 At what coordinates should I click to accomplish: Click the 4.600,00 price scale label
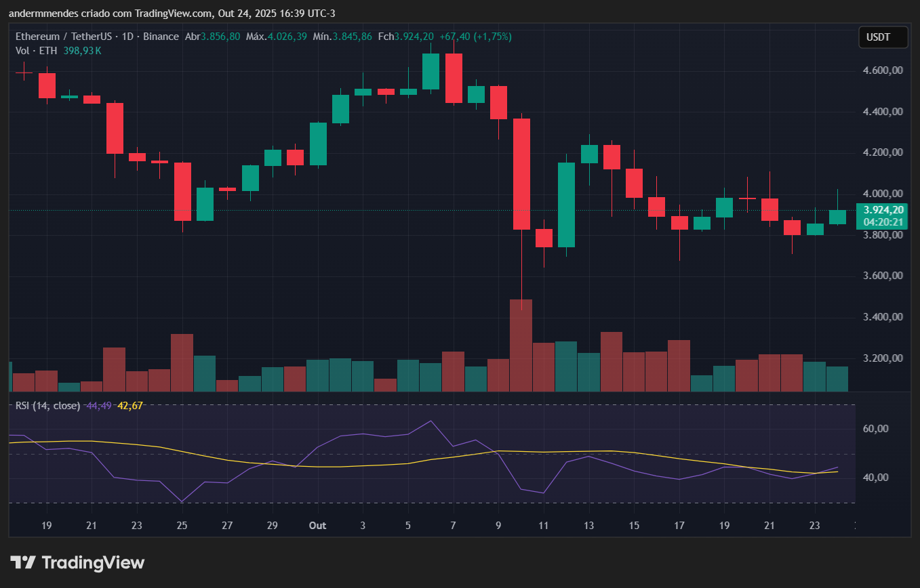click(882, 70)
